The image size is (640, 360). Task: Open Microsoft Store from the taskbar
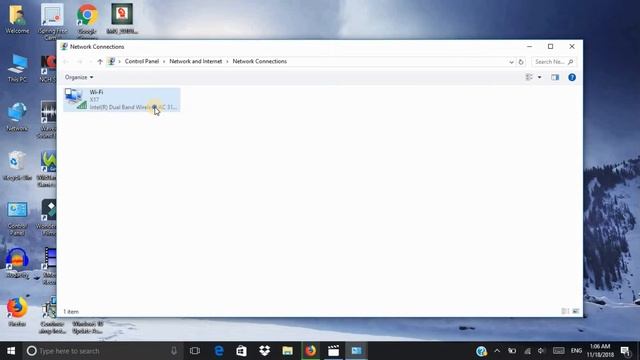click(242, 351)
